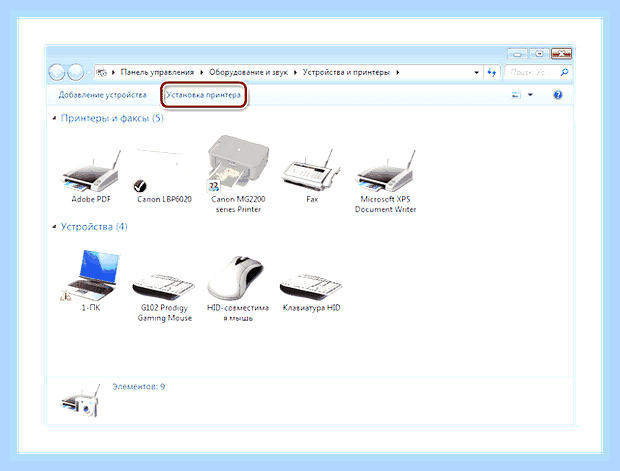Expand arrow after Устройства и принтеры breadcrumb
Viewport: 620px width, 471px height.
point(397,72)
